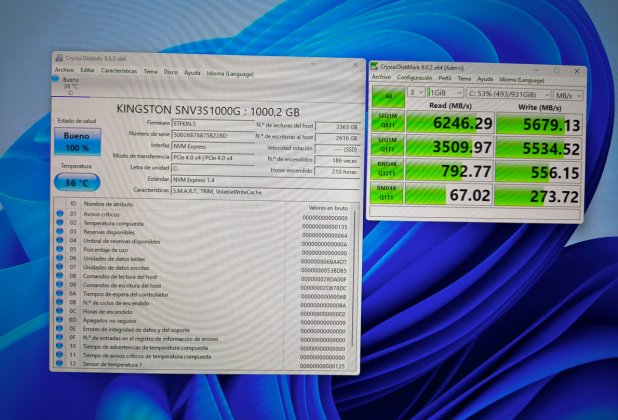618x420 pixels.
Task: Select row Unidades de datos escritas
Action: [202, 268]
